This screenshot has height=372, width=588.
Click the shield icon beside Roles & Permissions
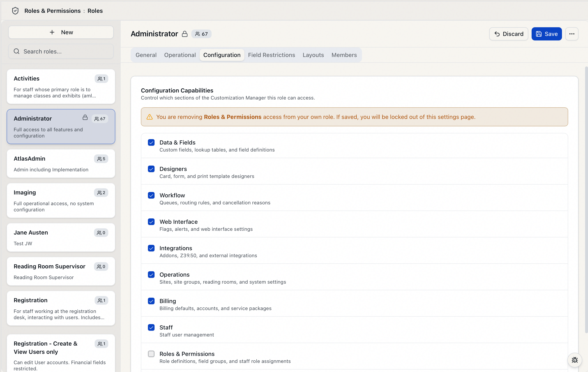click(x=15, y=11)
